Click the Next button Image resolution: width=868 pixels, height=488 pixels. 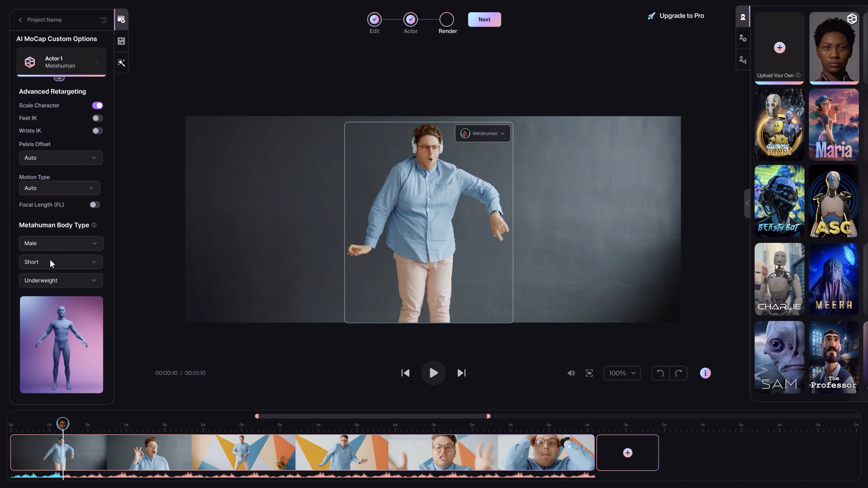pyautogui.click(x=484, y=19)
